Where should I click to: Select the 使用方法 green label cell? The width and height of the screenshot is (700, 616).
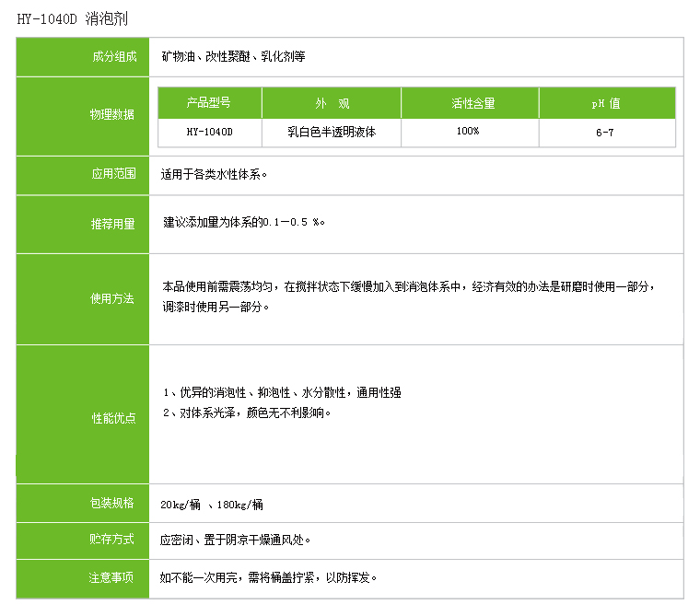[x=111, y=298]
